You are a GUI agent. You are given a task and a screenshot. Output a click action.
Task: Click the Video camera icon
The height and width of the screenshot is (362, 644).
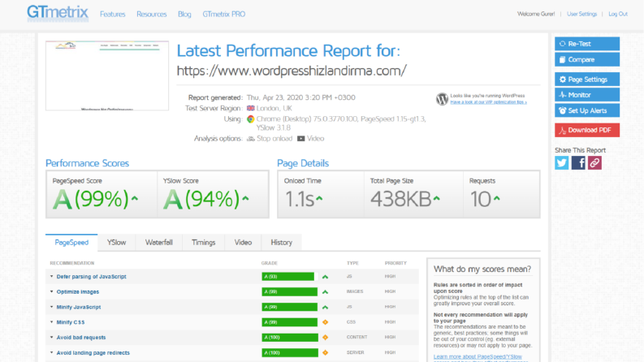pos(301,139)
